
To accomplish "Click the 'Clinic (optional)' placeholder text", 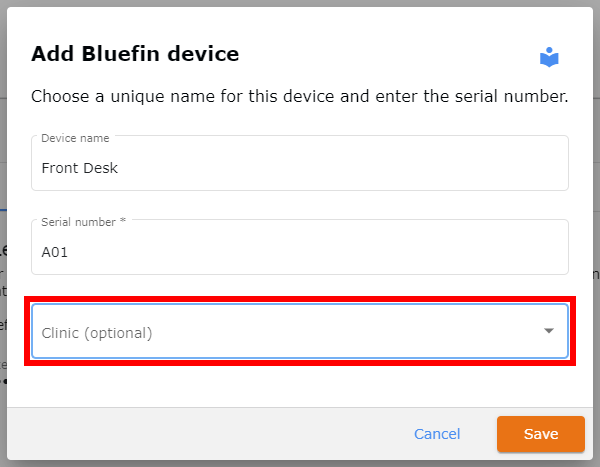I will pos(97,333).
